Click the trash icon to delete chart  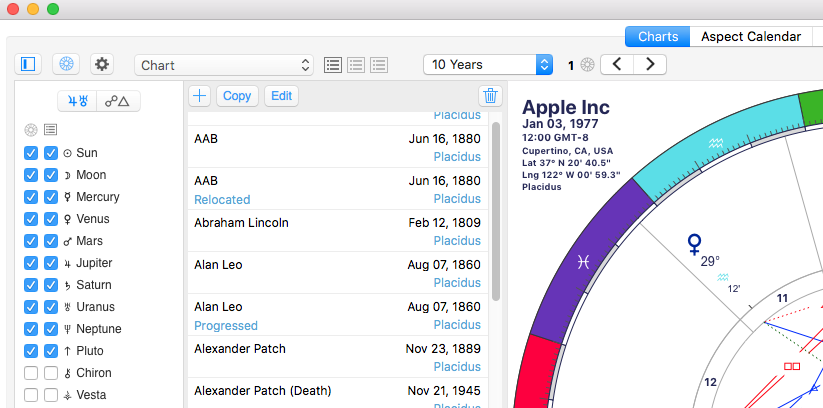[x=490, y=96]
